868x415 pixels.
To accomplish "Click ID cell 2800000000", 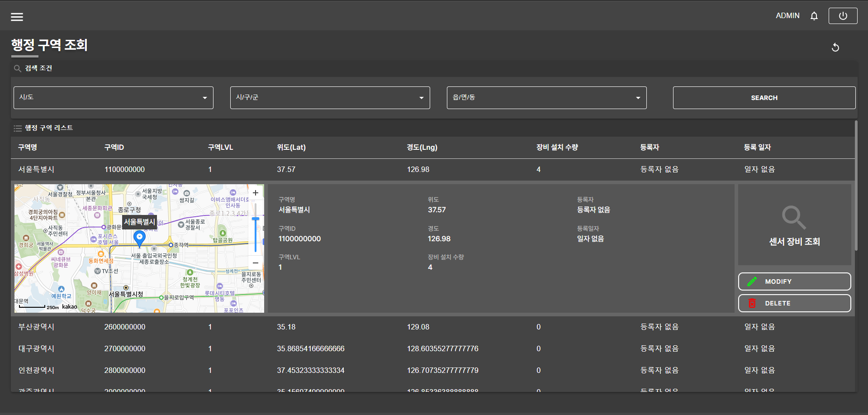I will pyautogui.click(x=125, y=371).
